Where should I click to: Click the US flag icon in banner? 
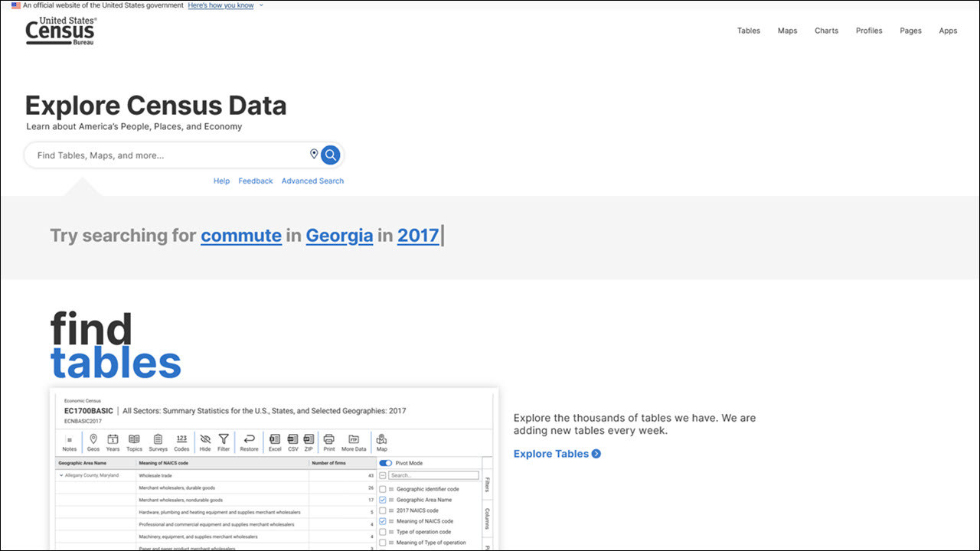pyautogui.click(x=15, y=5)
